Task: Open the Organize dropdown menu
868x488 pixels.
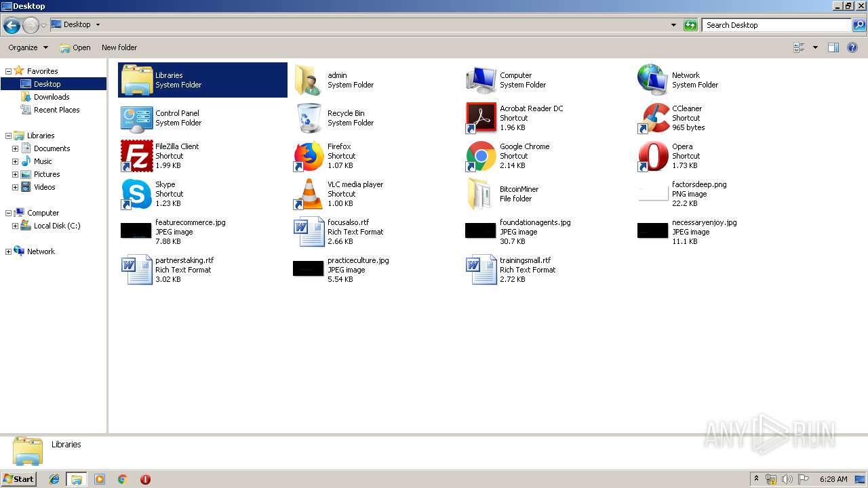Action: (28, 47)
